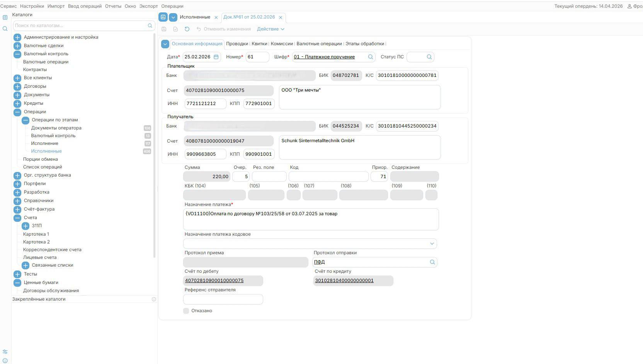Click the Счёт по дебету account link

tap(214, 281)
